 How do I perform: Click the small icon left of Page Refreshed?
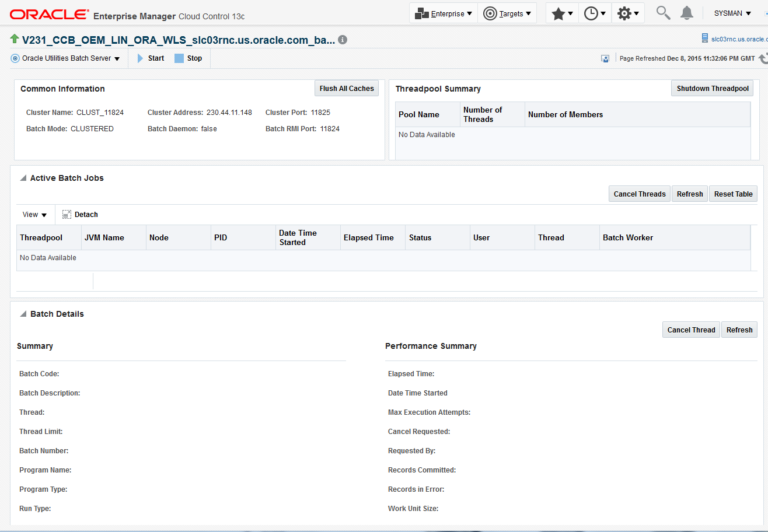click(605, 58)
